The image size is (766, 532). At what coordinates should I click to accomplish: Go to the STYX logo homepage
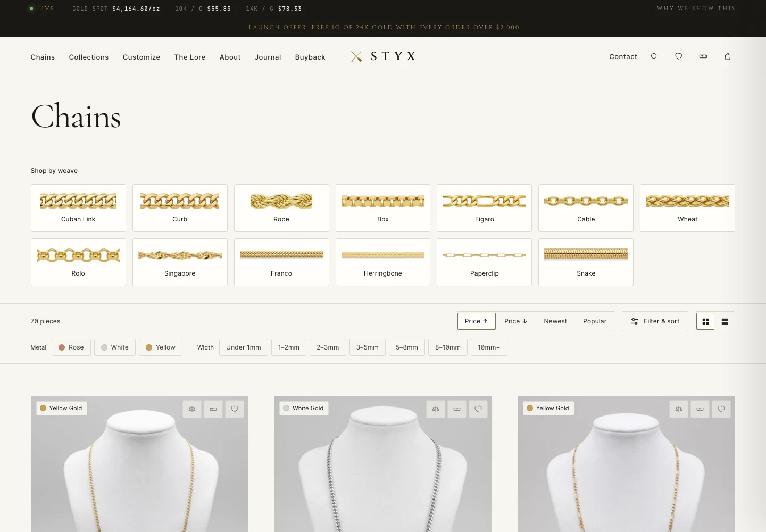point(383,56)
